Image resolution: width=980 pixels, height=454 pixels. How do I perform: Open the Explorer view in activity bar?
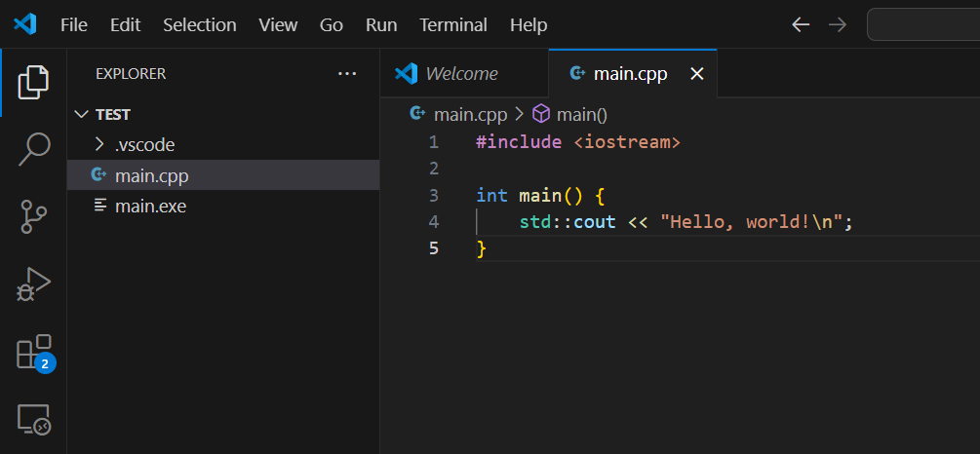[x=33, y=82]
